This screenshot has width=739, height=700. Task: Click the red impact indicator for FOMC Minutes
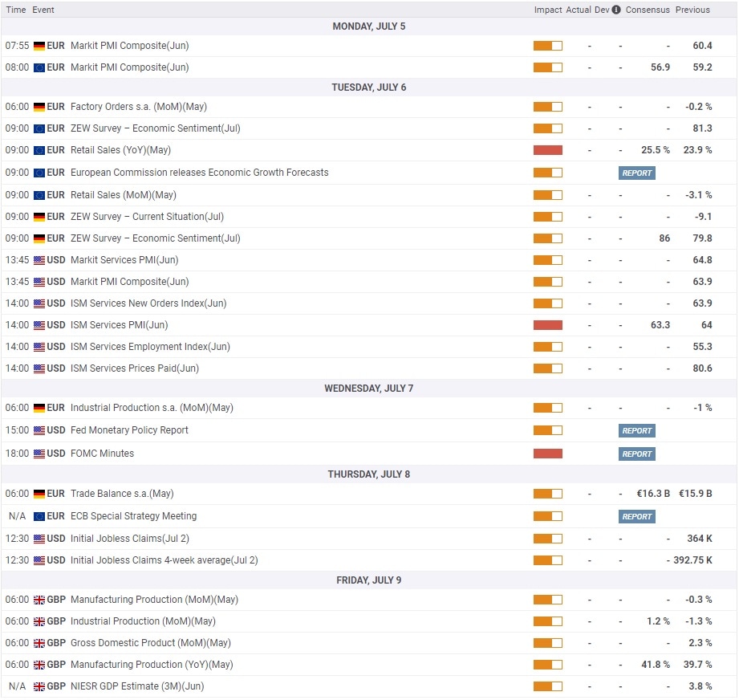pyautogui.click(x=547, y=453)
